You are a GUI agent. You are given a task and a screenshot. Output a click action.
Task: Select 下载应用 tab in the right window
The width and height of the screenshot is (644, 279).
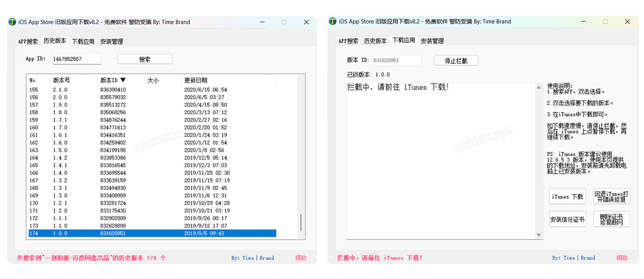pyautogui.click(x=404, y=40)
